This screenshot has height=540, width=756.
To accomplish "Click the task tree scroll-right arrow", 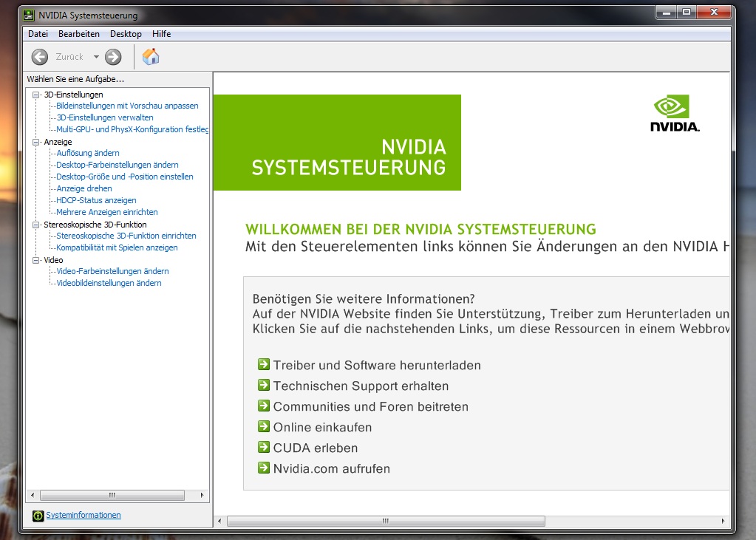I will (x=202, y=495).
